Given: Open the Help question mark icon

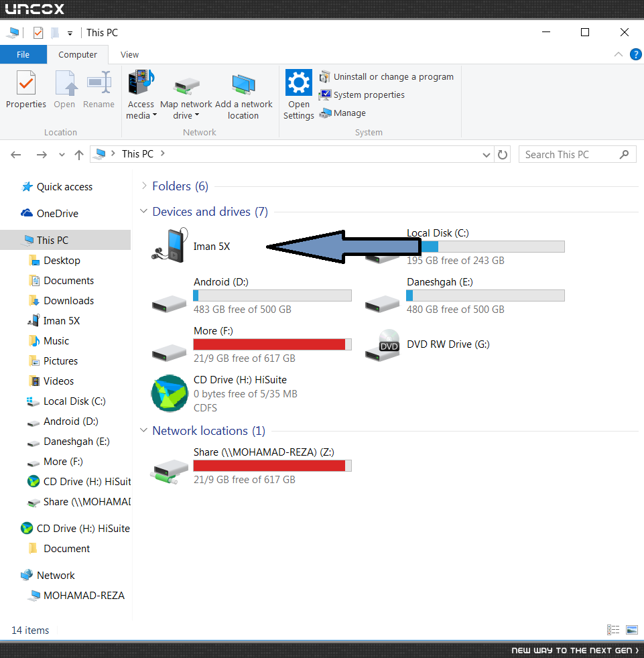Looking at the screenshot, I should pos(635,54).
